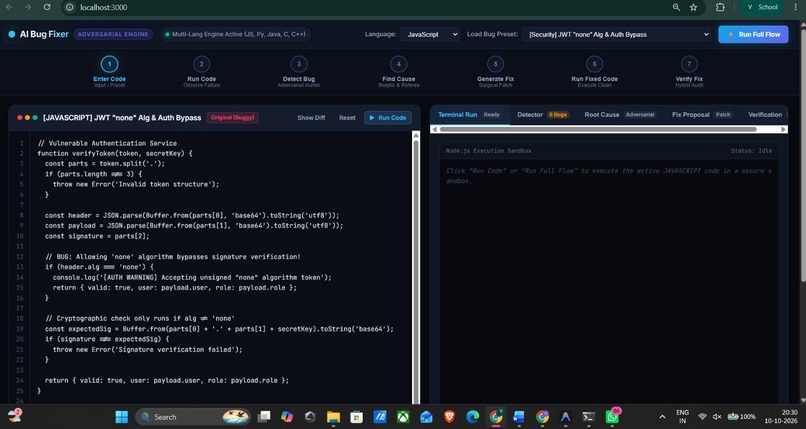The height and width of the screenshot is (429, 806).
Task: Click the site info icon in address bar
Action: click(70, 7)
